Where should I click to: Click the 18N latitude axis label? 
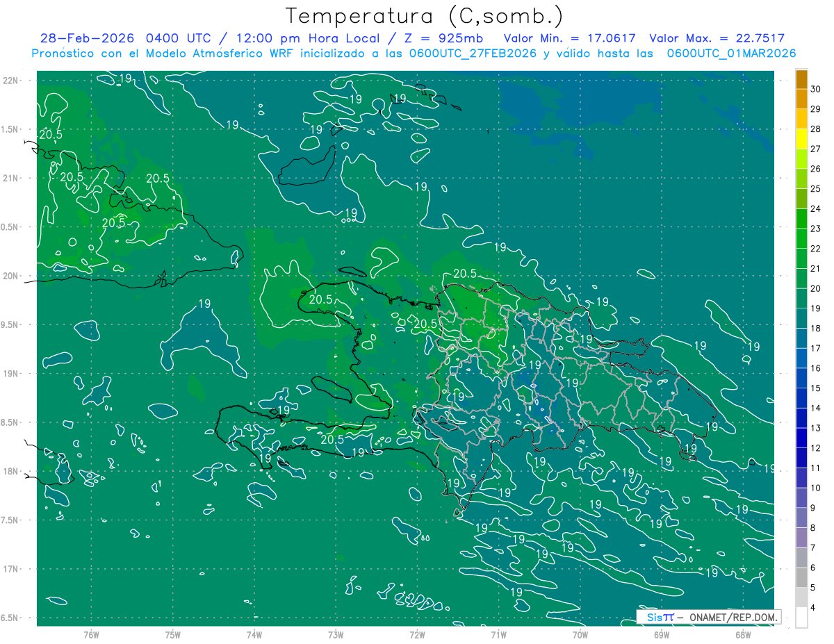coord(10,472)
